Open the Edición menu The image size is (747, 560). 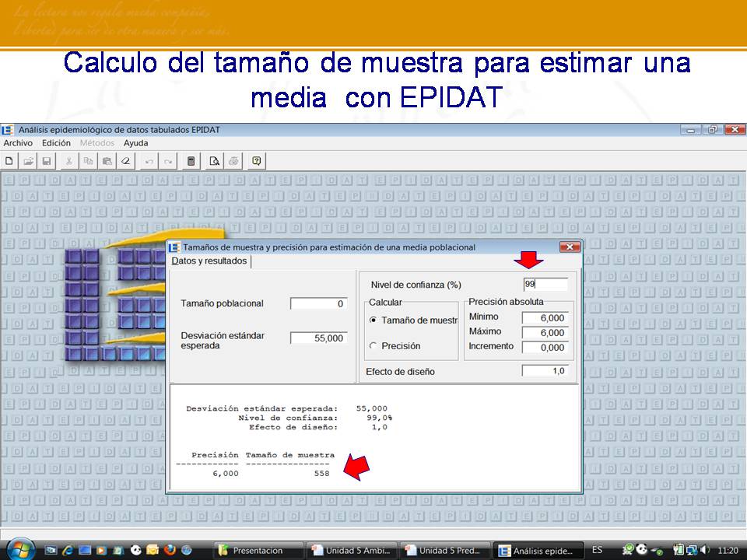tap(56, 143)
